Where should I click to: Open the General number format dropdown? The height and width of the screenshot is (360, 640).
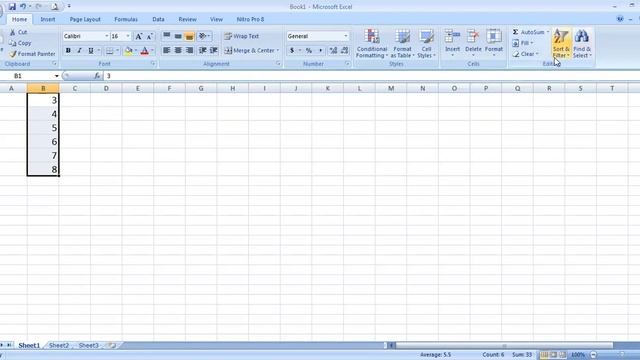click(x=346, y=36)
